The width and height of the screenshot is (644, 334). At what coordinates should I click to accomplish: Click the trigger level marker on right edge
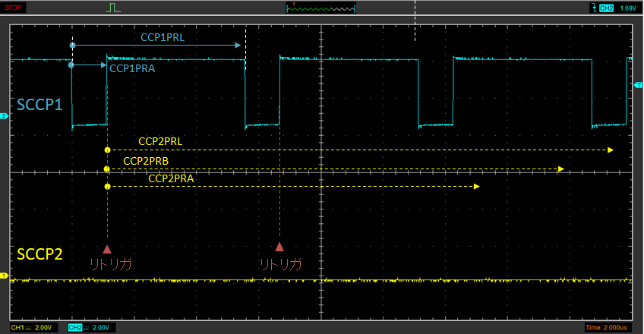click(x=638, y=85)
